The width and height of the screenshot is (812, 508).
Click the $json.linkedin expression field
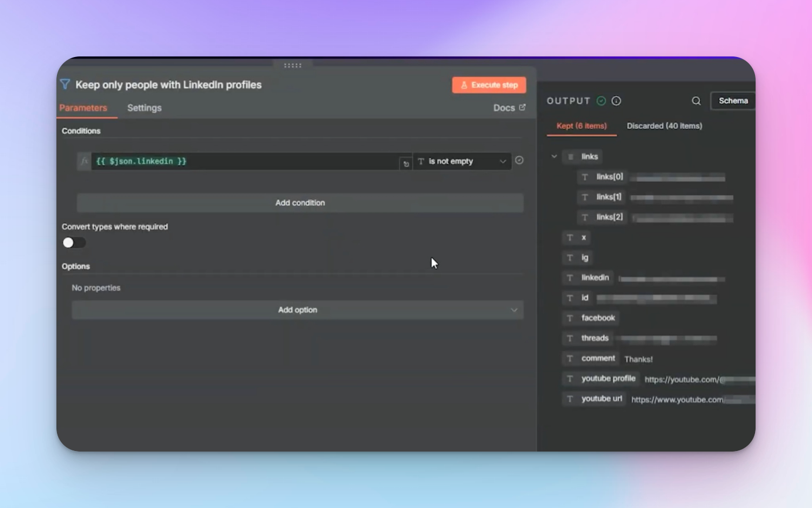(245, 161)
